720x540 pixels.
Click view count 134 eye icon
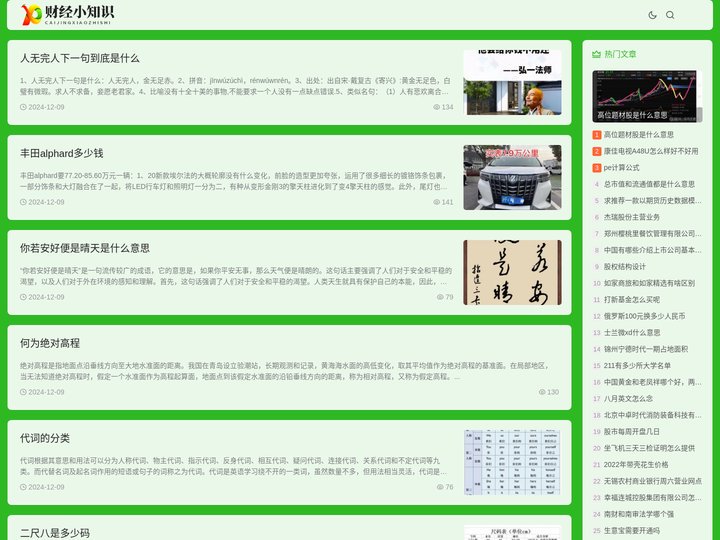[436, 107]
